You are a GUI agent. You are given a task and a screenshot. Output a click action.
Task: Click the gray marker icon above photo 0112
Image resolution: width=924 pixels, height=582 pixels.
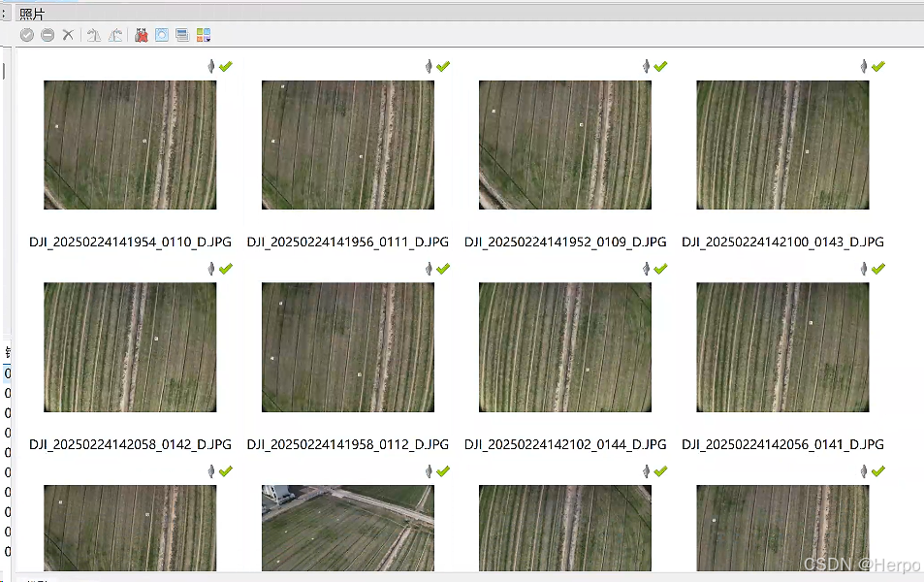tap(429, 269)
